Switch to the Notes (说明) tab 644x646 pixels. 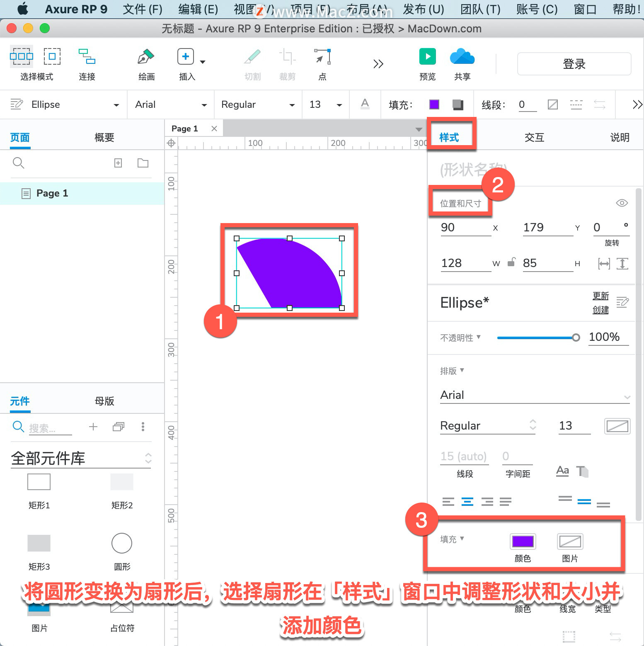620,138
